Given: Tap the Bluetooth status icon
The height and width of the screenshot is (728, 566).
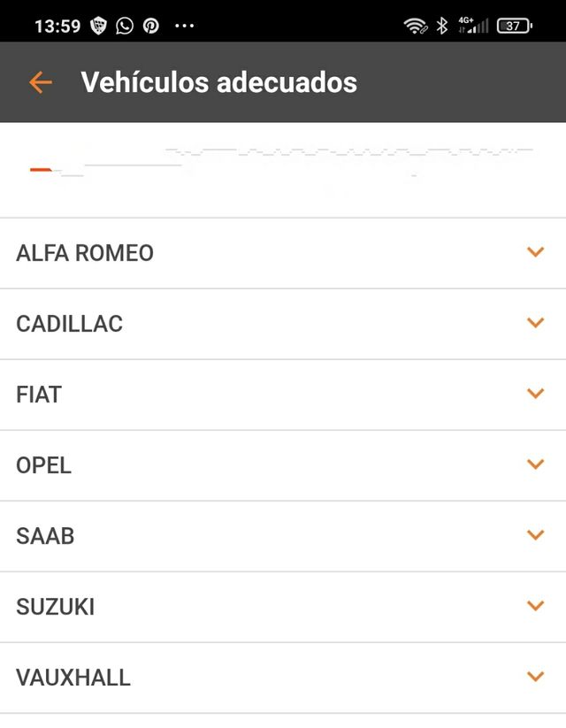Looking at the screenshot, I should coord(442,26).
